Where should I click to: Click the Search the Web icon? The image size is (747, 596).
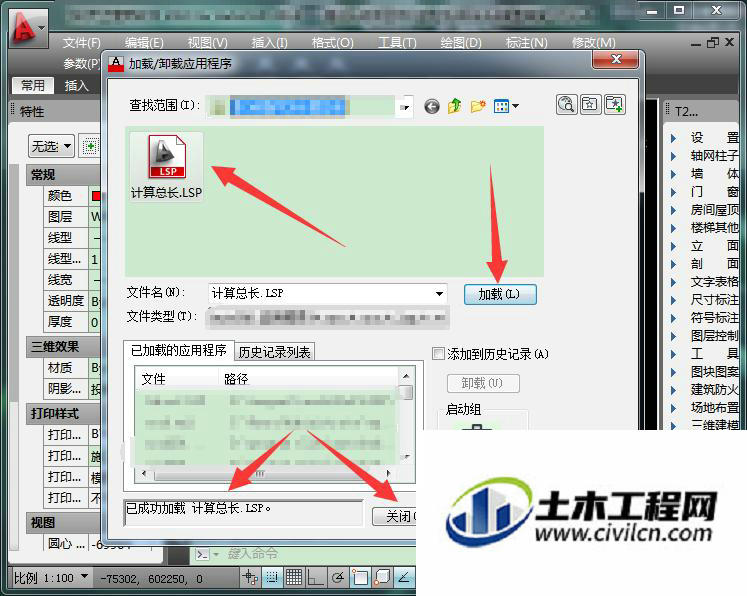click(566, 104)
